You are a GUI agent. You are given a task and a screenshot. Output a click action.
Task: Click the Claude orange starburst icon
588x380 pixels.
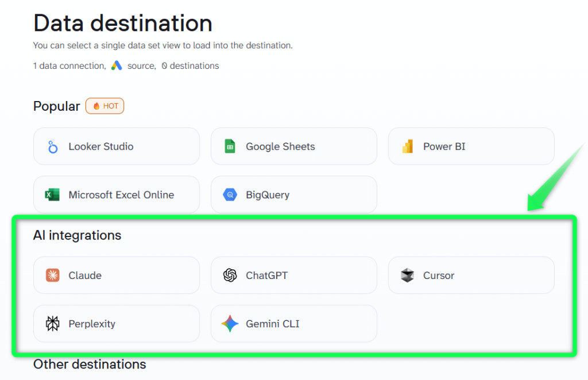click(52, 276)
